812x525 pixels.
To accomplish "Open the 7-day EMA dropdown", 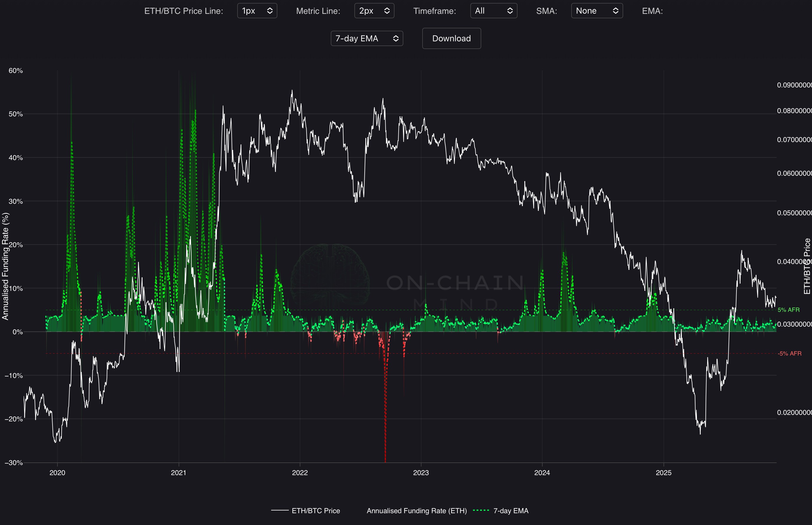I will [366, 38].
